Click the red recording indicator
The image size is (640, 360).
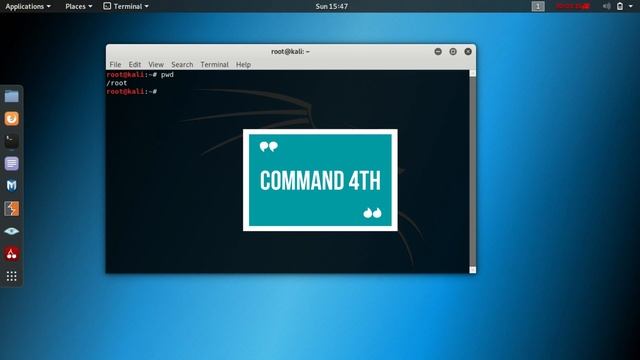(573, 6)
